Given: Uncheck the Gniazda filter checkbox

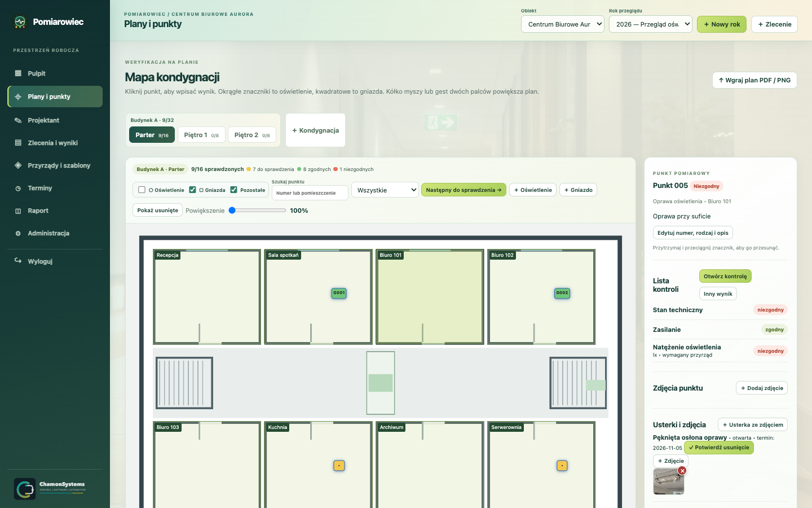Looking at the screenshot, I should pyautogui.click(x=192, y=190).
